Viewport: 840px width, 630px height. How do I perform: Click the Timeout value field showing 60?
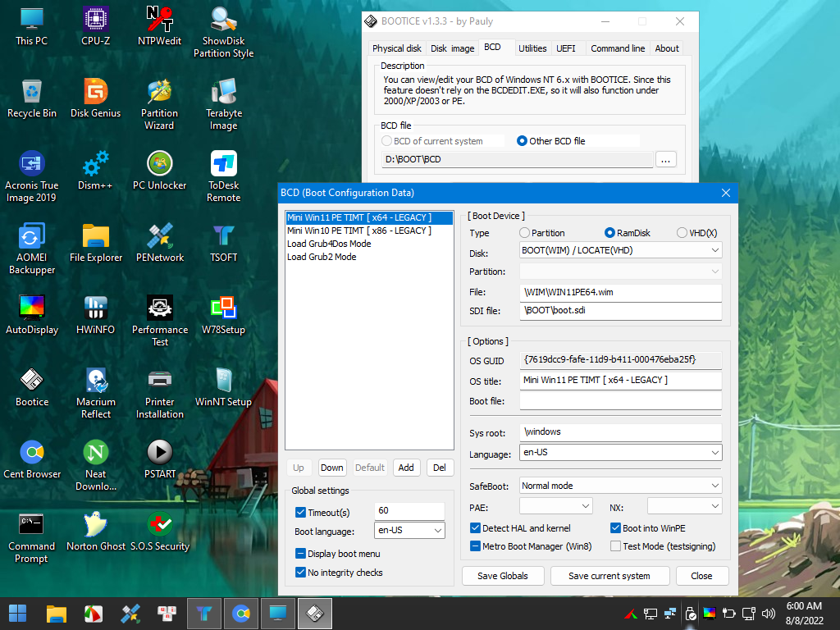point(409,510)
